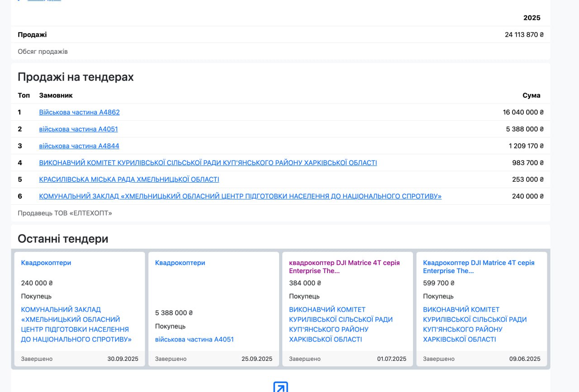Select the 983 700 ₴ amount
The image size is (579, 392).
pyautogui.click(x=529, y=163)
